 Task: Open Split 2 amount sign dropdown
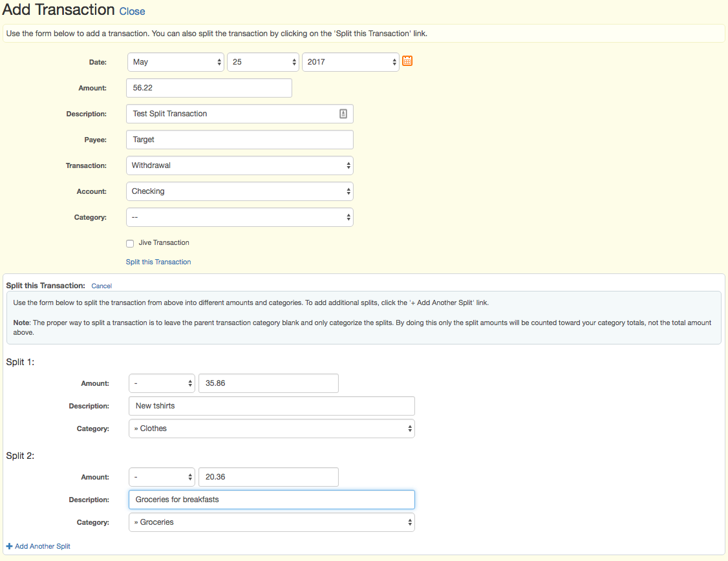[162, 477]
